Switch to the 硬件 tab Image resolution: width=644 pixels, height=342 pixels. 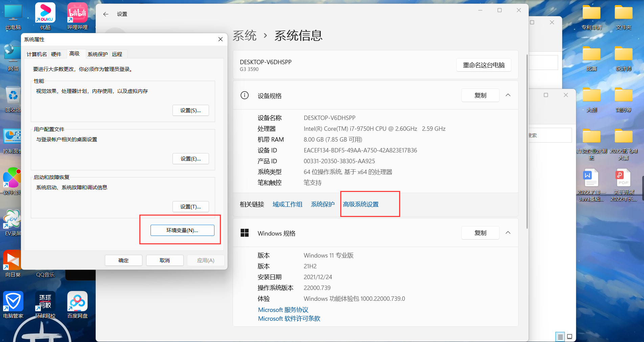click(56, 54)
